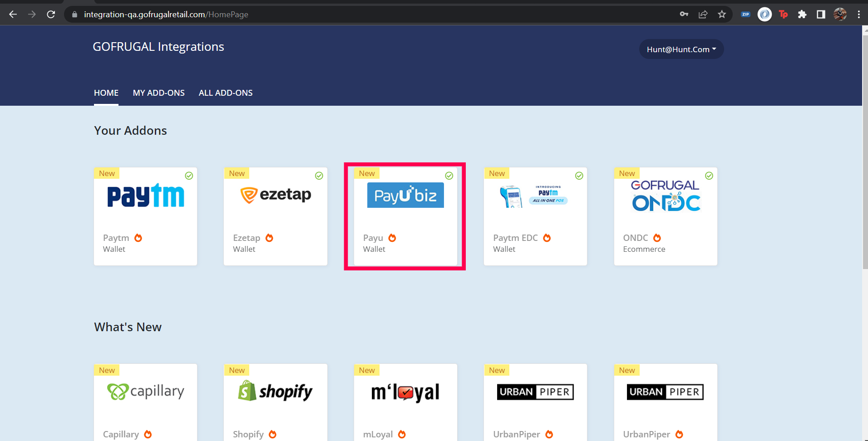The image size is (868, 441).
Task: Click the New badge on Shopify card
Action: click(x=237, y=370)
